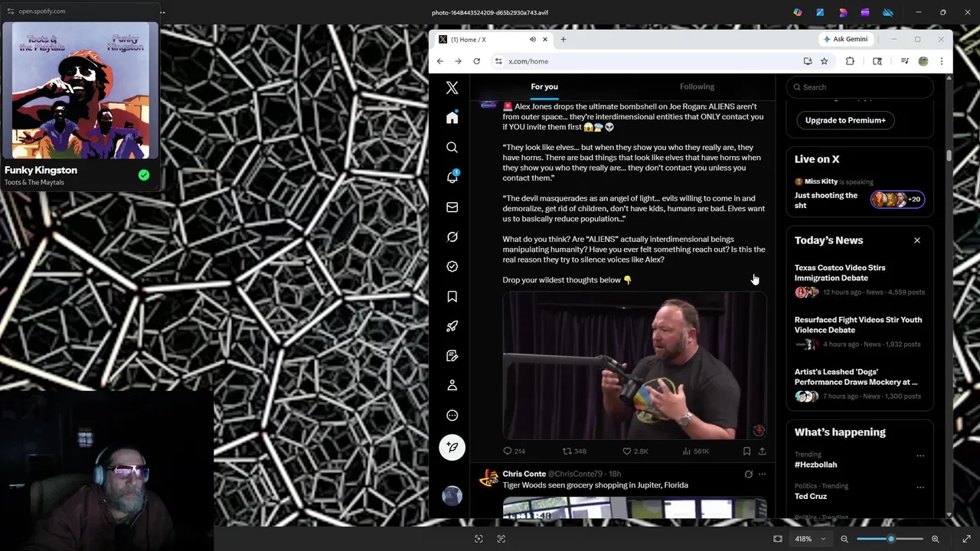Open Texas Costco Video news story

(x=860, y=280)
